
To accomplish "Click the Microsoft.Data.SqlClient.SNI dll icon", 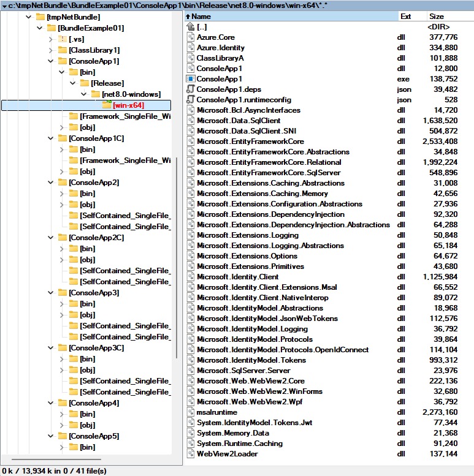I will tap(190, 131).
